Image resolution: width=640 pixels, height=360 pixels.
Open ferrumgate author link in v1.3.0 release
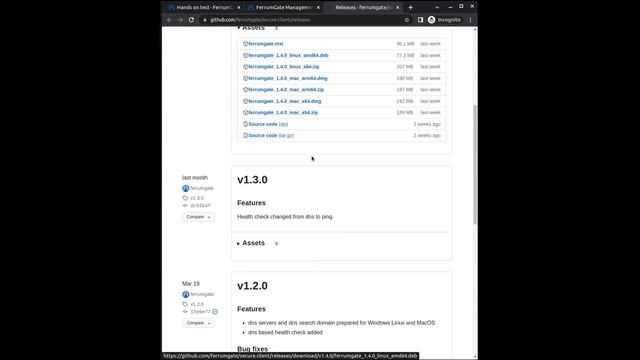(x=202, y=188)
